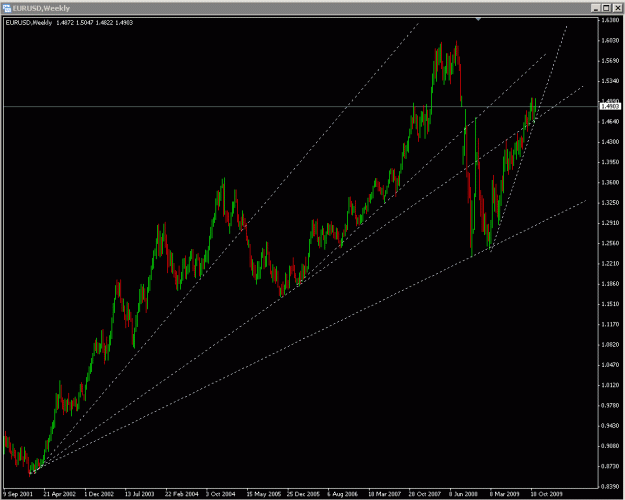The image size is (625, 500).
Task: Click the 21 Apr 2002 date label
Action: coord(59,494)
